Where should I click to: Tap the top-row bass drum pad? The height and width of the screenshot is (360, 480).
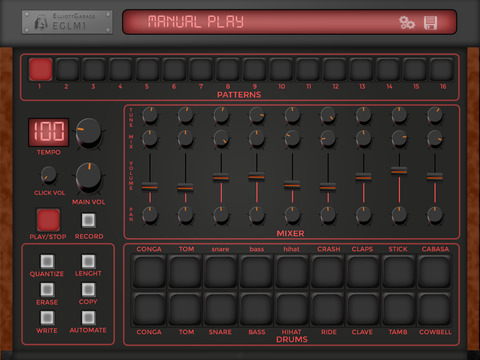coord(256,271)
